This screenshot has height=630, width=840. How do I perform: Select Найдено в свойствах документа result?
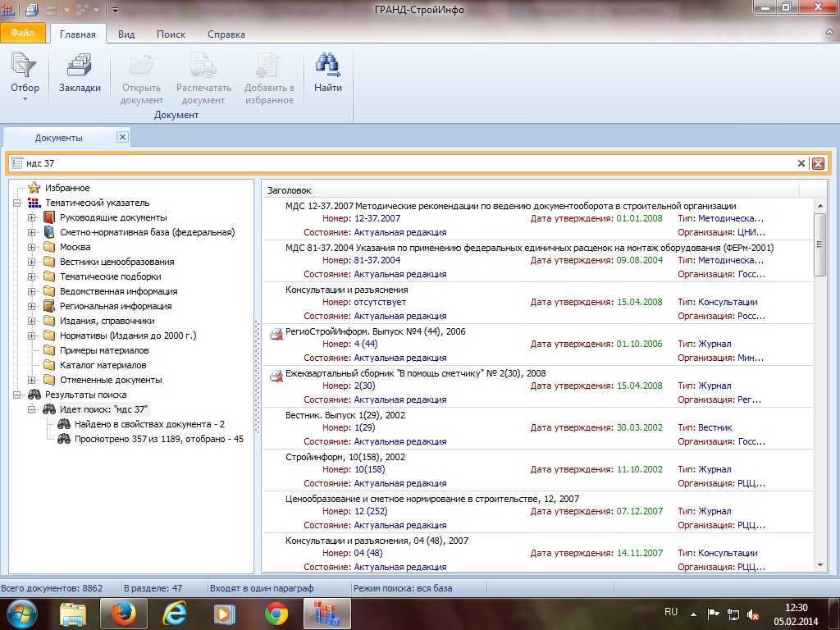pos(149,424)
